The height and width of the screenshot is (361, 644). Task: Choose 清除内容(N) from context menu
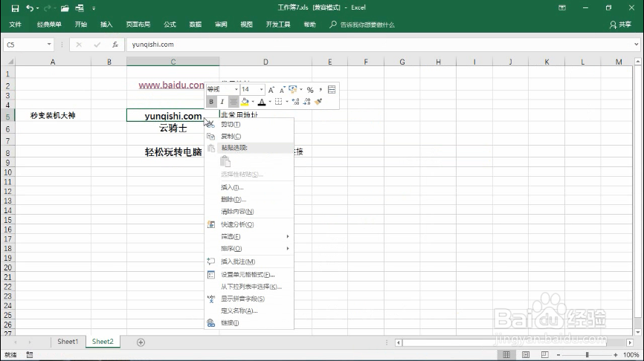[x=249, y=212]
